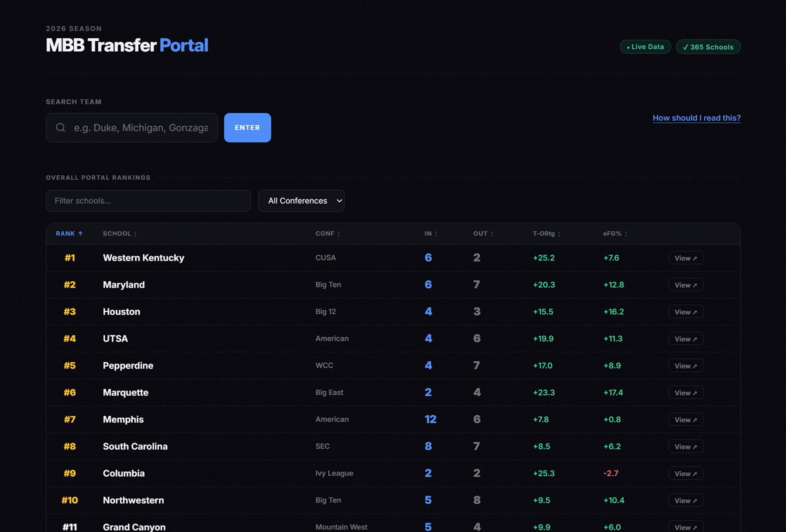Sort the table by IN column
Image resolution: width=786 pixels, height=532 pixels.
coord(431,234)
